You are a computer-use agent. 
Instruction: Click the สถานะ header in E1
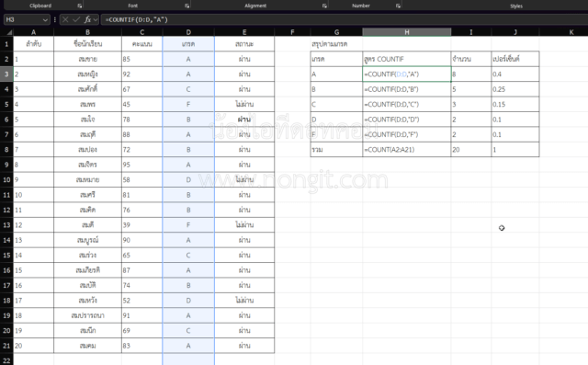244,44
